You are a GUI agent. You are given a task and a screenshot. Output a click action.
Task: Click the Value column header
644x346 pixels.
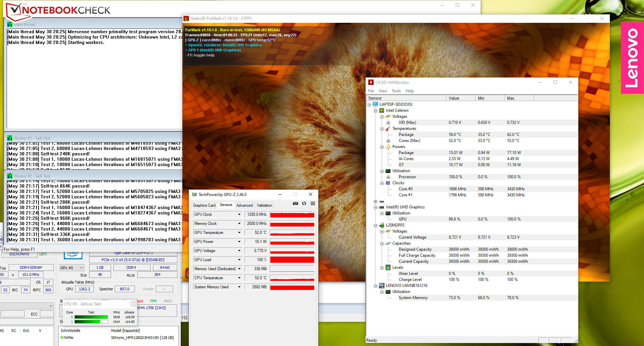[x=460, y=98]
